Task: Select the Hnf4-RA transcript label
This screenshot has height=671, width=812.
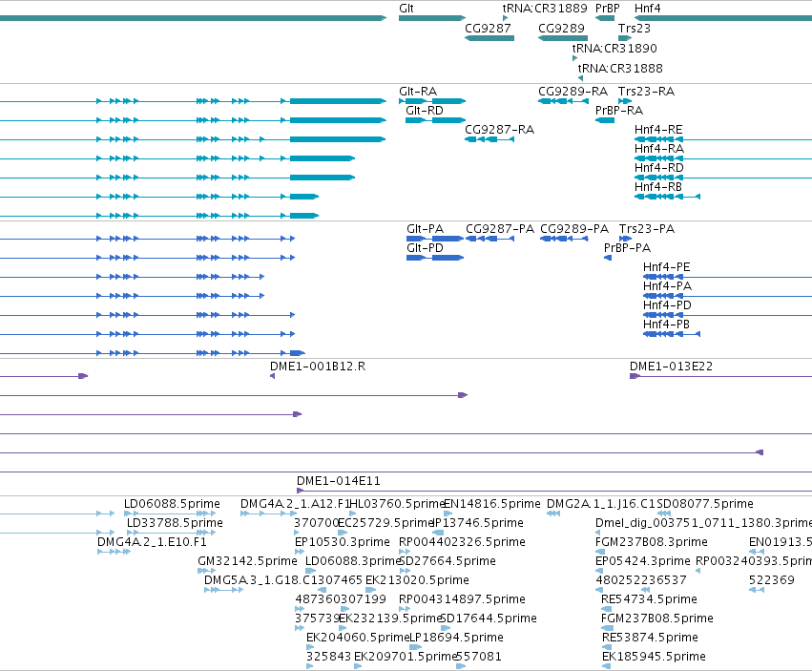Action: tap(659, 149)
